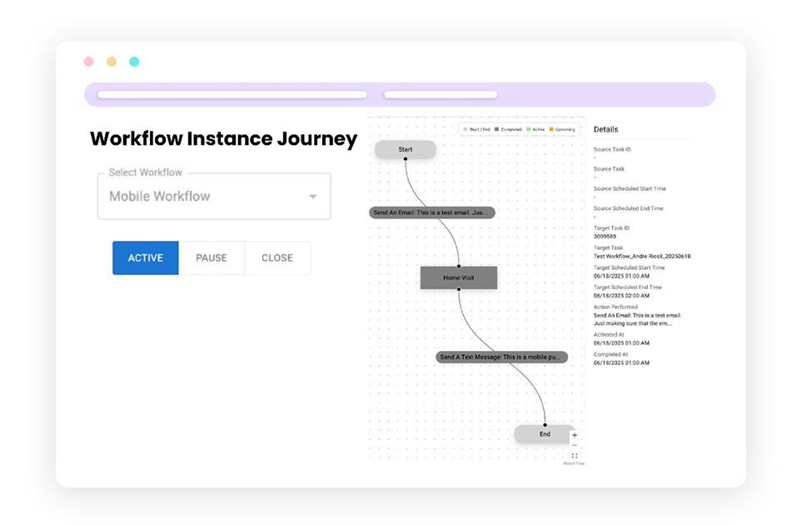Image resolution: width=812 pixels, height=525 pixels.
Task: Click the Target Task ID value 3009580
Action: click(x=605, y=237)
